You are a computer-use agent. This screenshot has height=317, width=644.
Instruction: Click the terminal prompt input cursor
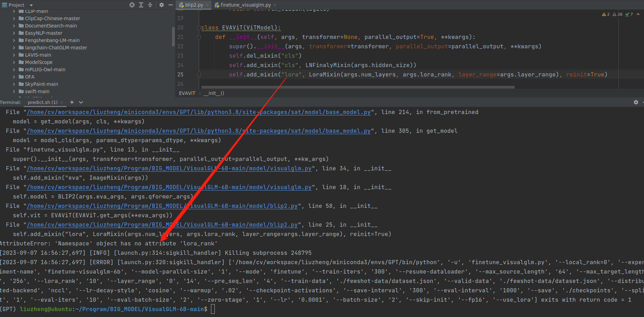(213, 309)
